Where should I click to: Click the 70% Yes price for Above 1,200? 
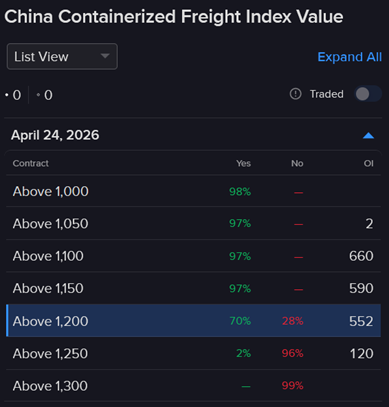pos(240,321)
